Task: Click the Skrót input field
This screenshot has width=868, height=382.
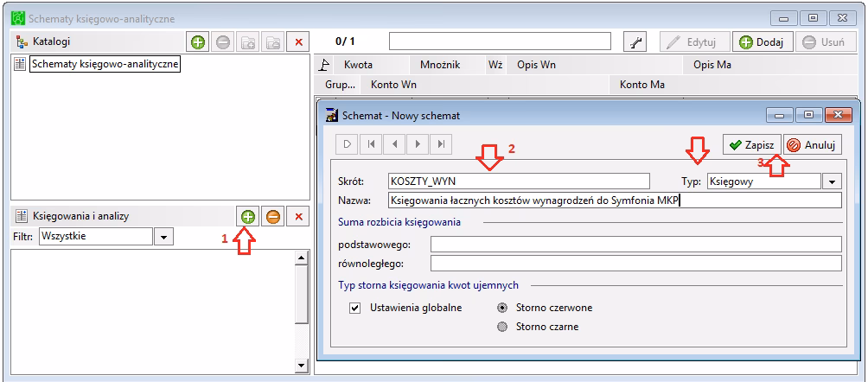Action: click(519, 181)
